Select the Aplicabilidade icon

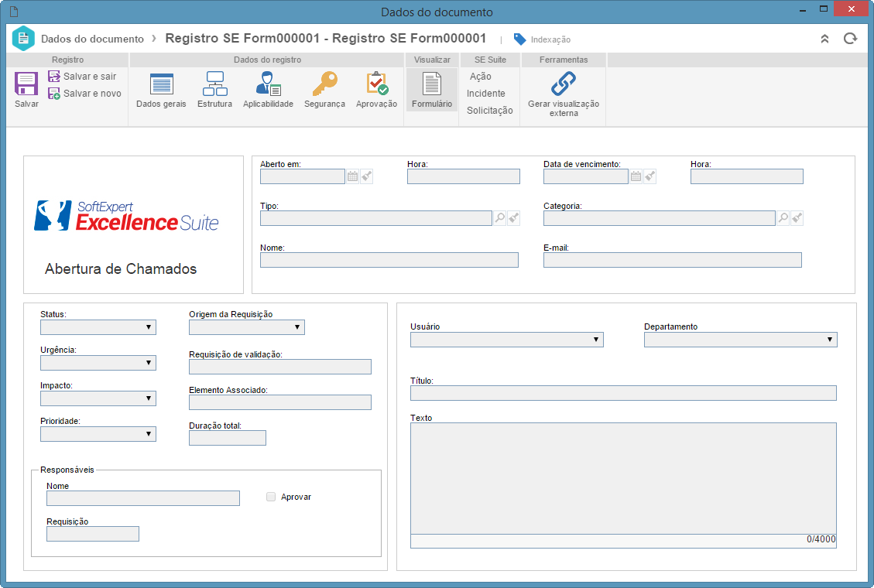(268, 84)
